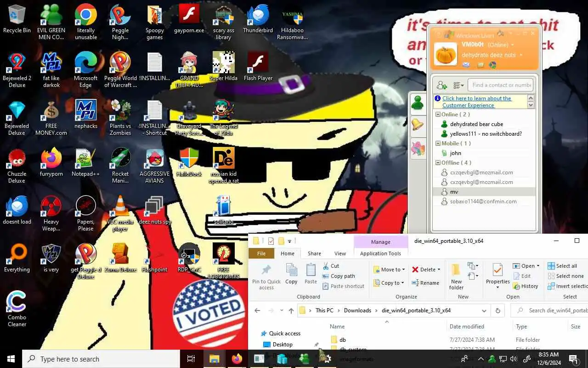Select the Notepad++ desktop icon
The image size is (588, 368).
tap(86, 162)
